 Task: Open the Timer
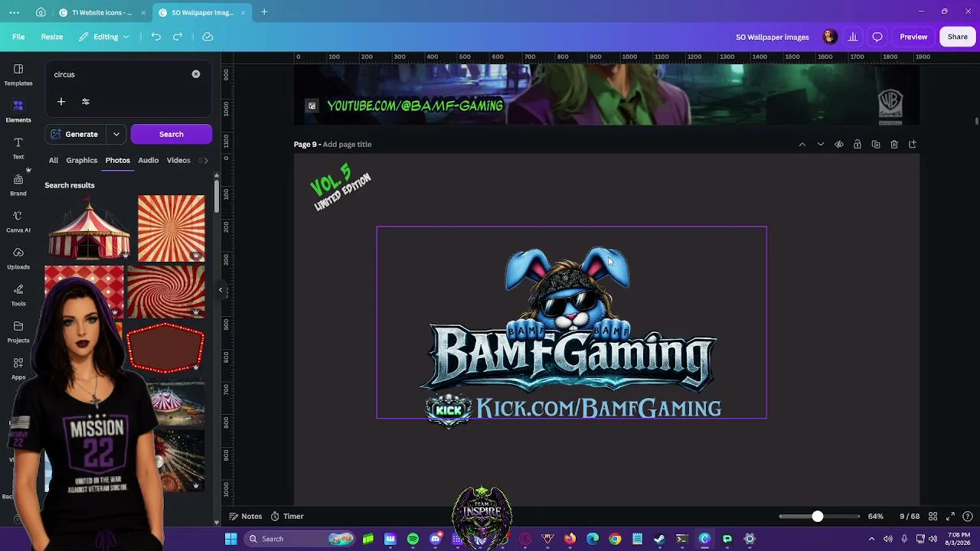287,517
